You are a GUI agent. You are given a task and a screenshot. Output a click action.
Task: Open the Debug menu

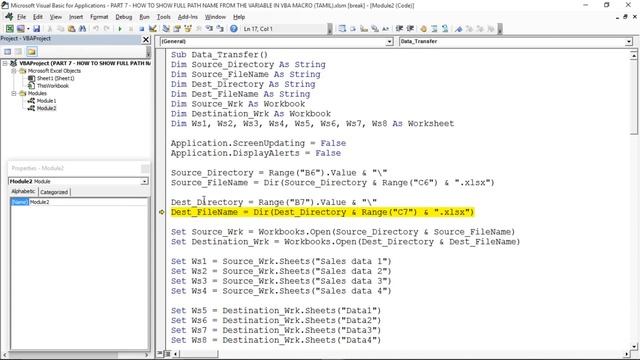[x=123, y=17]
